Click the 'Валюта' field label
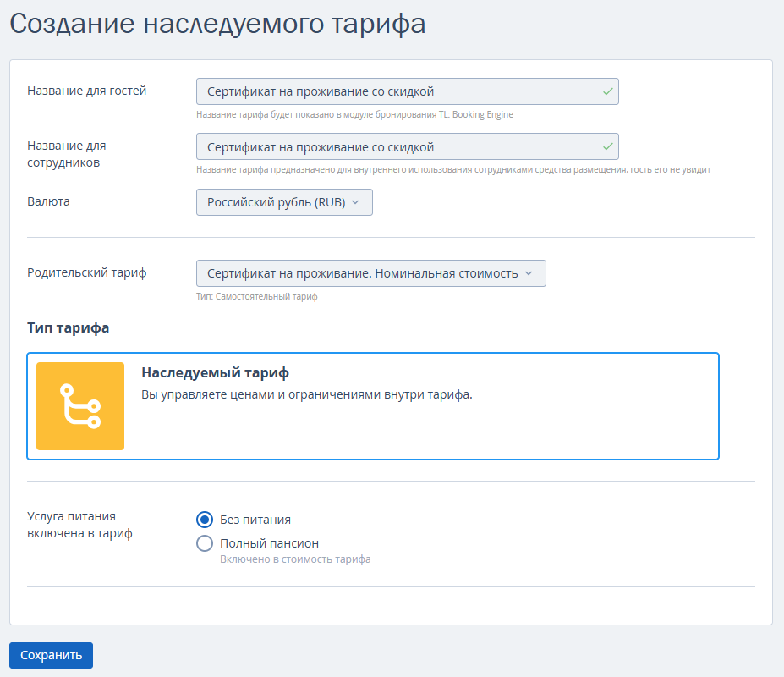Image resolution: width=784 pixels, height=677 pixels. coord(48,201)
